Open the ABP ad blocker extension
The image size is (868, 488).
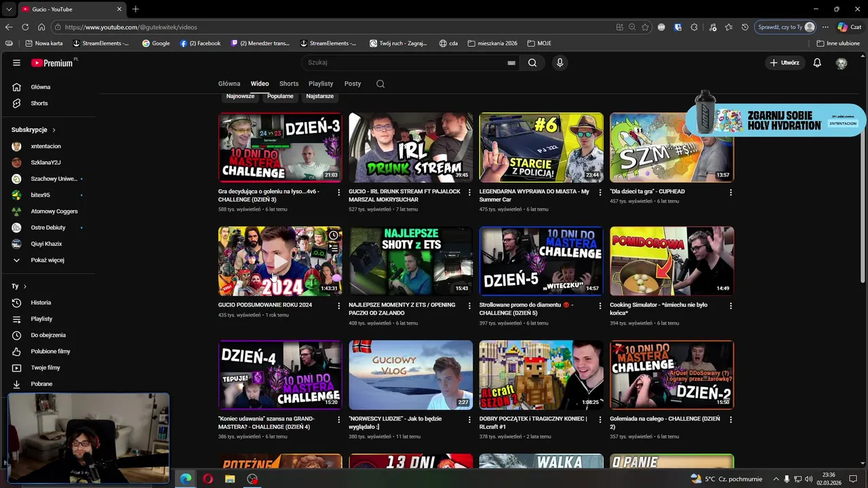pyautogui.click(x=661, y=27)
